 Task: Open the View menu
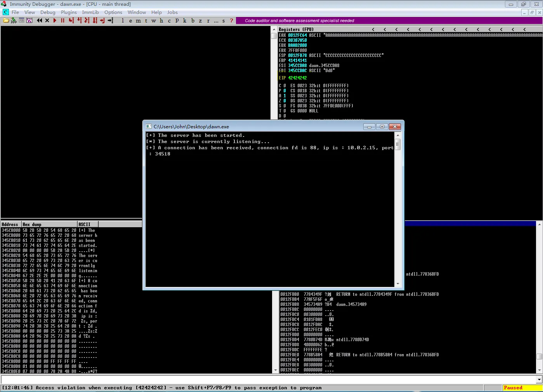pyautogui.click(x=29, y=12)
